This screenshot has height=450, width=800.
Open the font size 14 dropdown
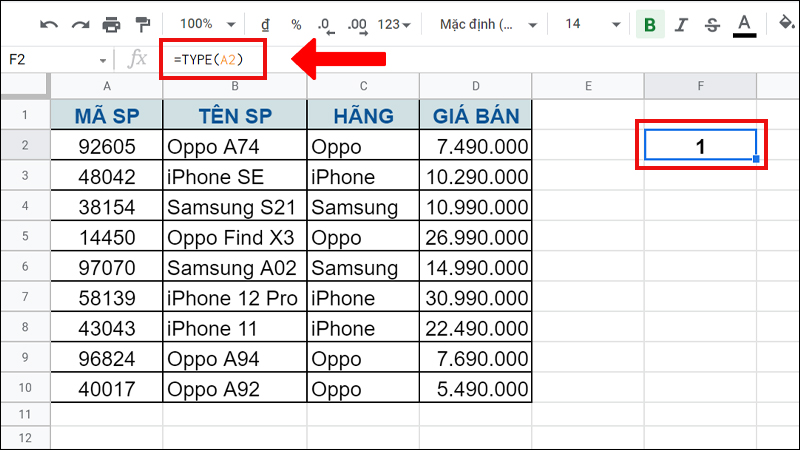(589, 23)
